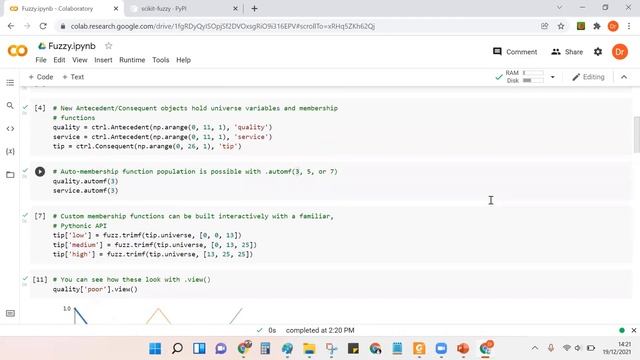Viewport: 640px width, 360px height.
Task: Expand the RAM/Disk runtime dropdown
Action: click(x=553, y=77)
